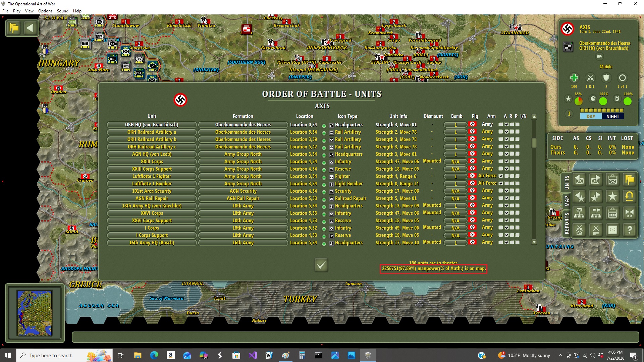
Task: Click the unit list scrollbar thumb
Action: [534, 143]
